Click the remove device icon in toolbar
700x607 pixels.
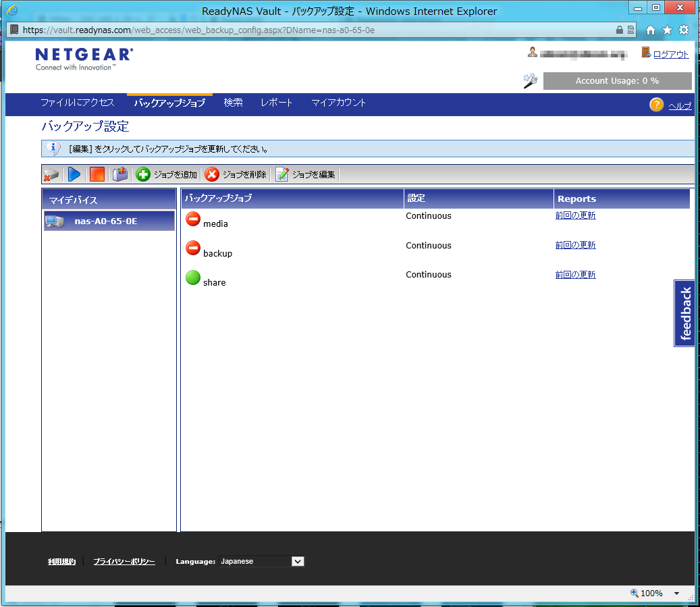click(52, 175)
